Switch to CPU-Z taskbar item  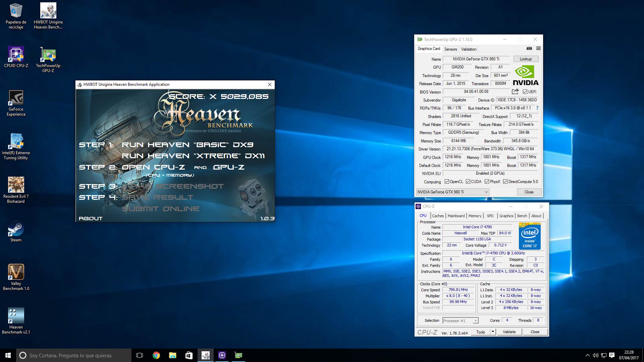[x=222, y=355]
